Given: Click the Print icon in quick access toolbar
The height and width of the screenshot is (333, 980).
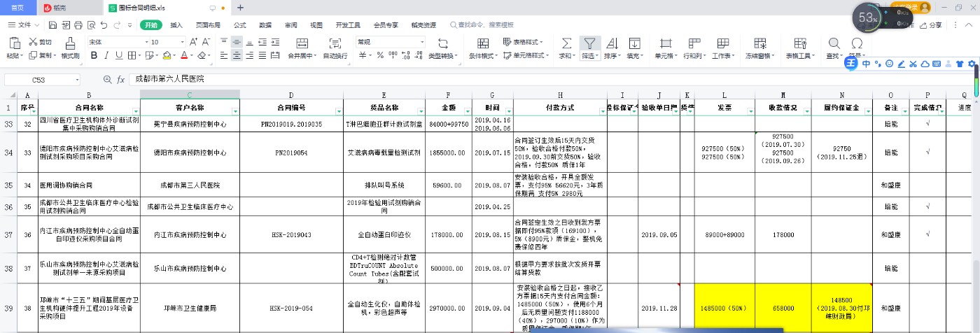Looking at the screenshot, I should (77, 24).
